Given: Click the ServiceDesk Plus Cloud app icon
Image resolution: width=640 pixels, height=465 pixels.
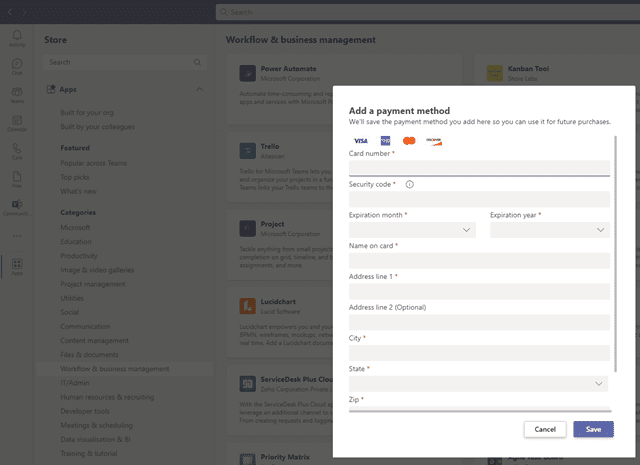Looking at the screenshot, I should [x=247, y=384].
